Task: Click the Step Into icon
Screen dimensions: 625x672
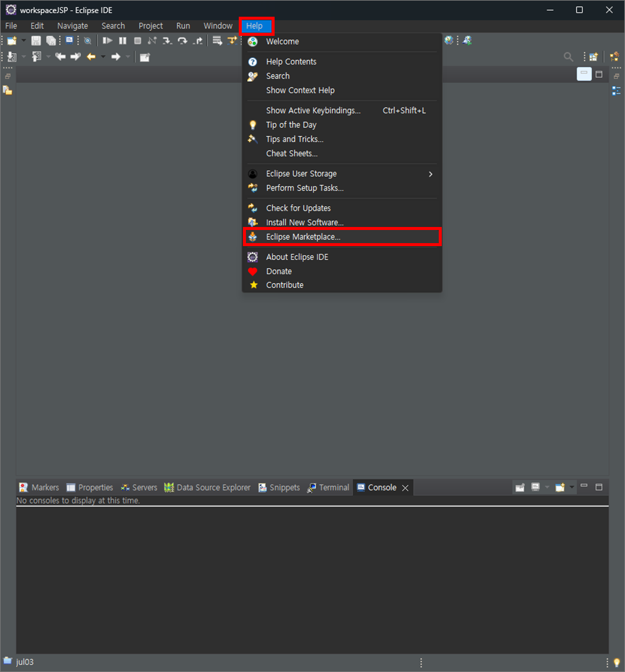Action: [167, 41]
